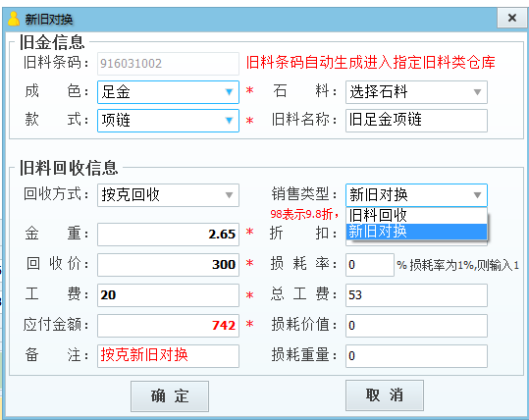This screenshot has height=420, width=529.
Task: Click the 应付金额 field showing 742
Action: click(x=168, y=326)
